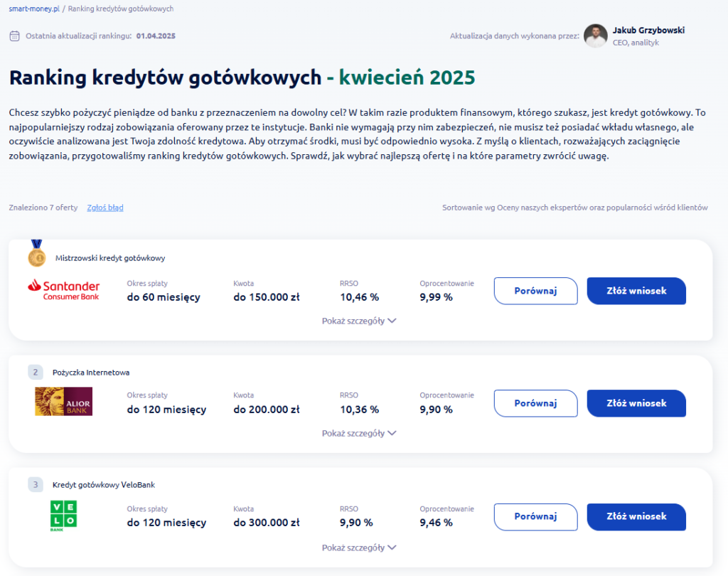This screenshot has width=728, height=576.
Task: Click the 'Pożyczka Internetowa' offer title
Action: coord(91,373)
